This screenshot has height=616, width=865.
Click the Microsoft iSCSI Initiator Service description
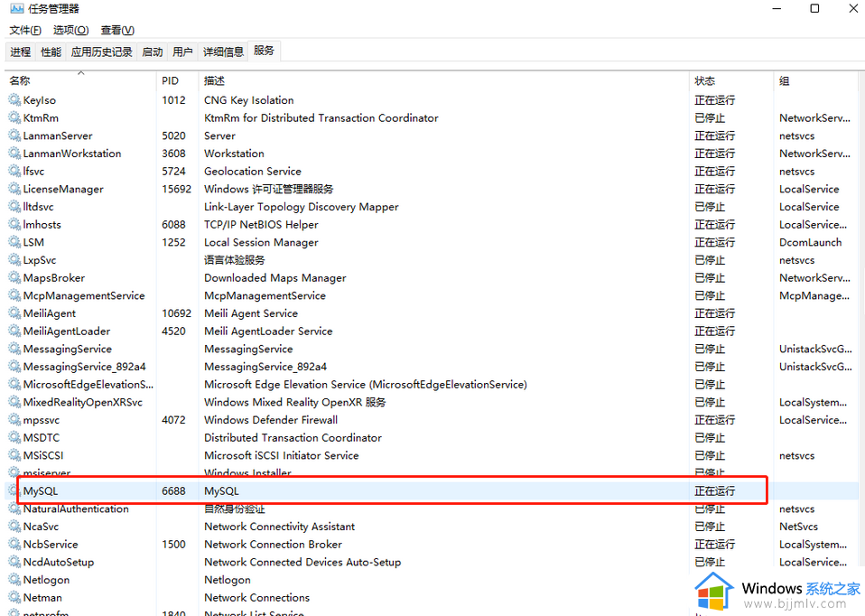pos(282,455)
